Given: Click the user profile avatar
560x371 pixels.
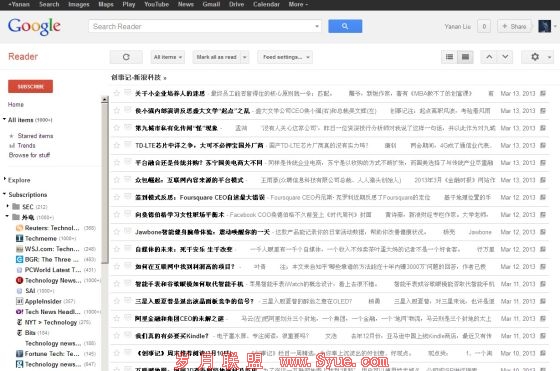Looking at the screenshot, I should 544,26.
